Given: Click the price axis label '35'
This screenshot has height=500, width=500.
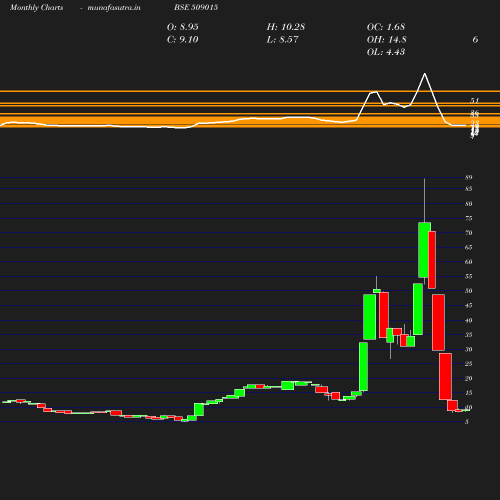Looking at the screenshot, I should point(469,335).
